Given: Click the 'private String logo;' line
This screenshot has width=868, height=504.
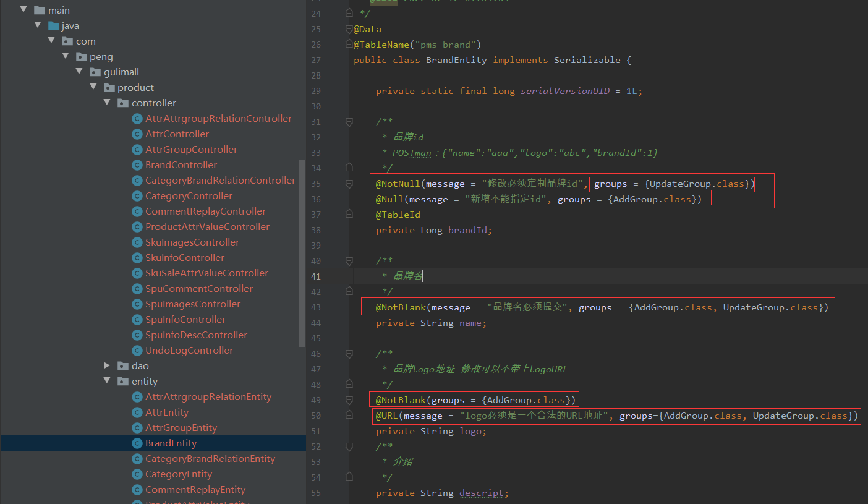Looking at the screenshot, I should (432, 431).
